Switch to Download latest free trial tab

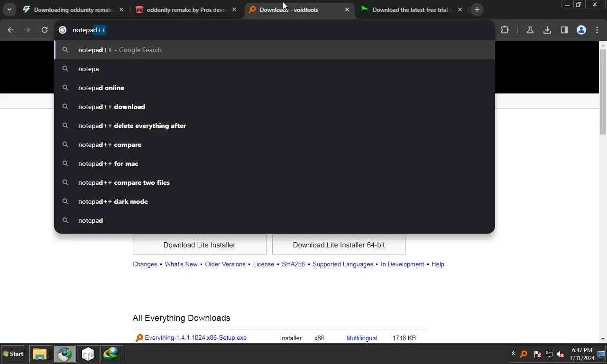412,9
